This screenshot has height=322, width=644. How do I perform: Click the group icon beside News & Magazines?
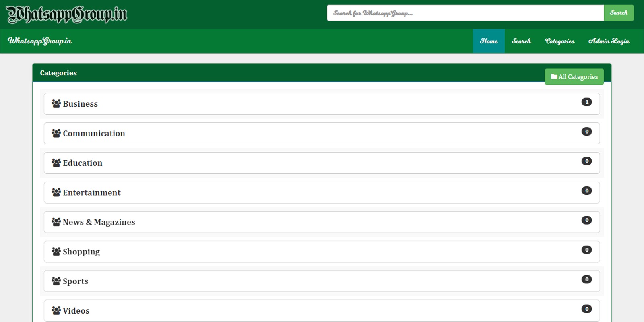tap(56, 222)
